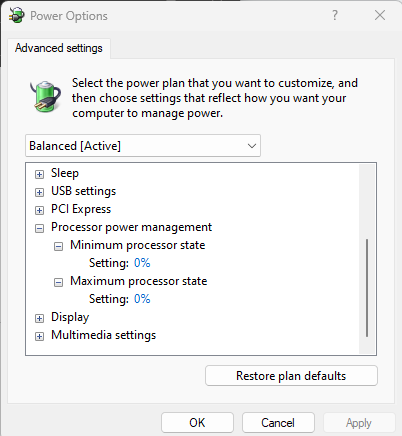This screenshot has width=402, height=436.
Task: Click Setting label under Maximum processor state
Action: (109, 299)
